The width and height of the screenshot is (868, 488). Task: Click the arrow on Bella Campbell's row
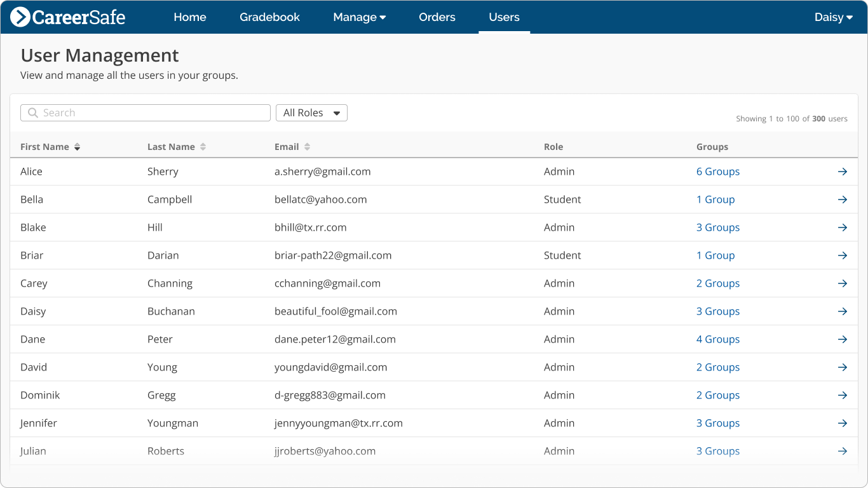[843, 199]
